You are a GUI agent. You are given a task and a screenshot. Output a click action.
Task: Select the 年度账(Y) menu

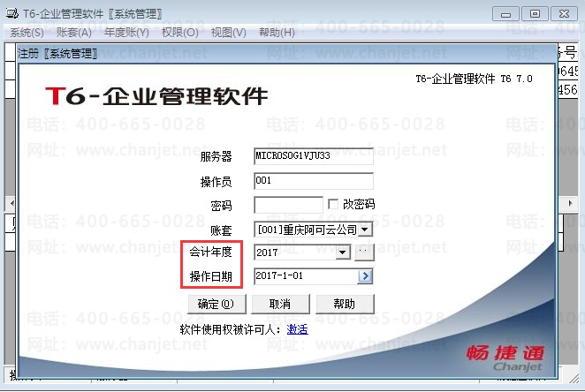(x=128, y=33)
